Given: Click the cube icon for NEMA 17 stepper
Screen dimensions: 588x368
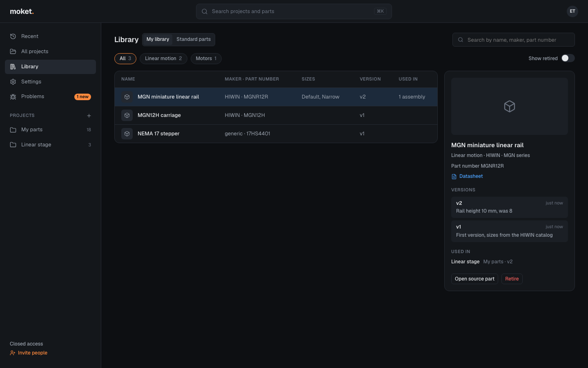Looking at the screenshot, I should tap(127, 134).
